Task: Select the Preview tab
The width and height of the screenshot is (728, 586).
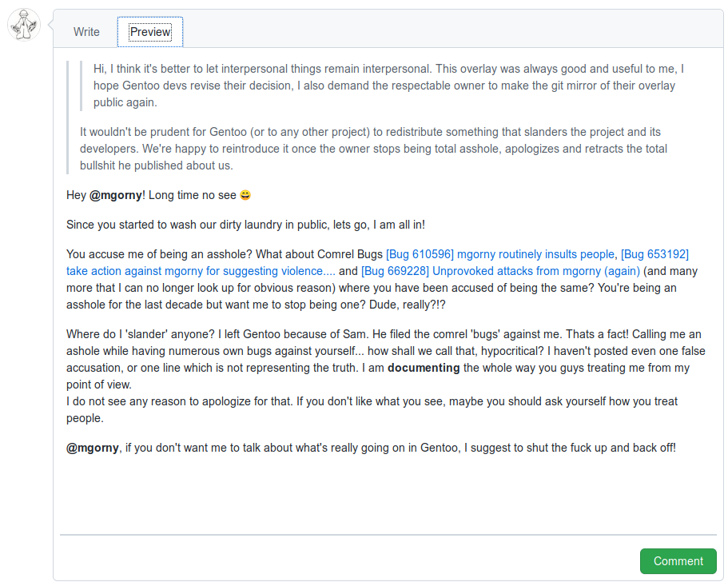Action: [150, 32]
